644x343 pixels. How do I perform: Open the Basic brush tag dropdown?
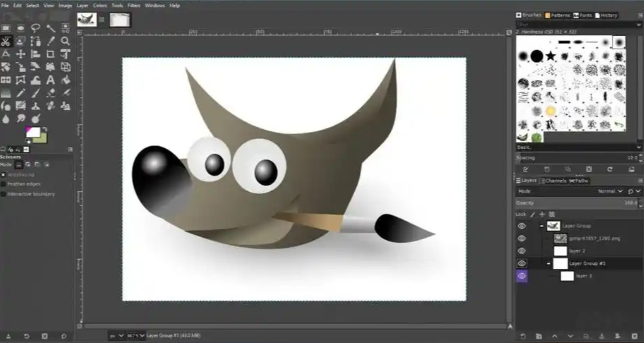578,147
